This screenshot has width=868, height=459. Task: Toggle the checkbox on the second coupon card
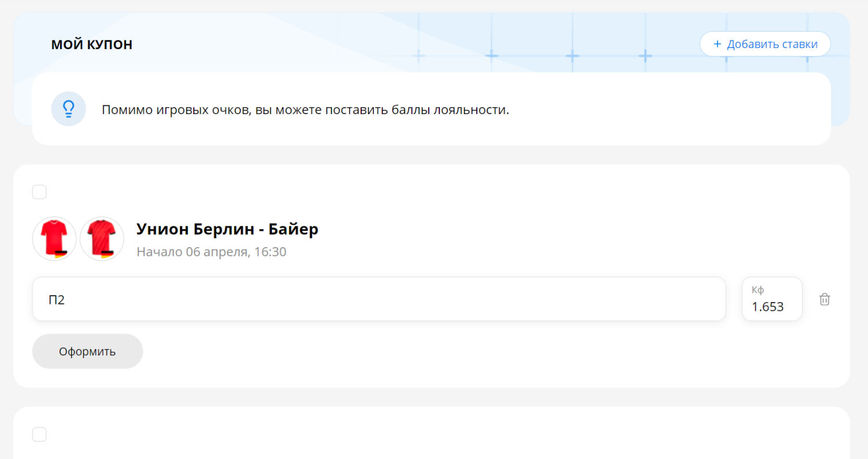[x=39, y=435]
